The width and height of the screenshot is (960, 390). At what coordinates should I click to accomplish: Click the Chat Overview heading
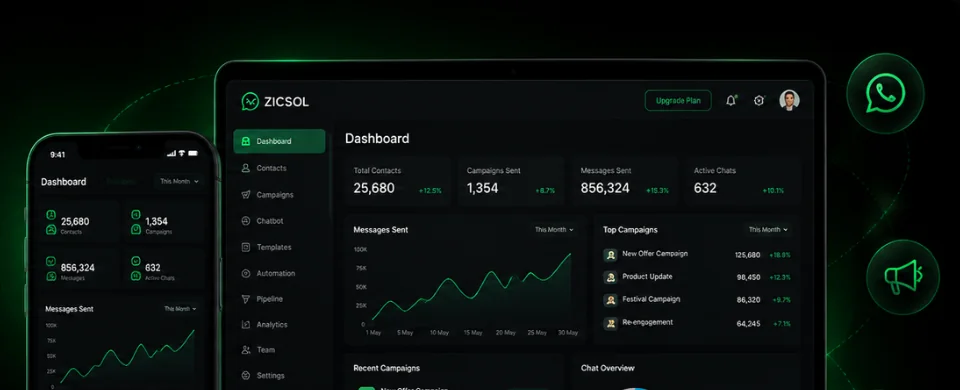coord(607,368)
